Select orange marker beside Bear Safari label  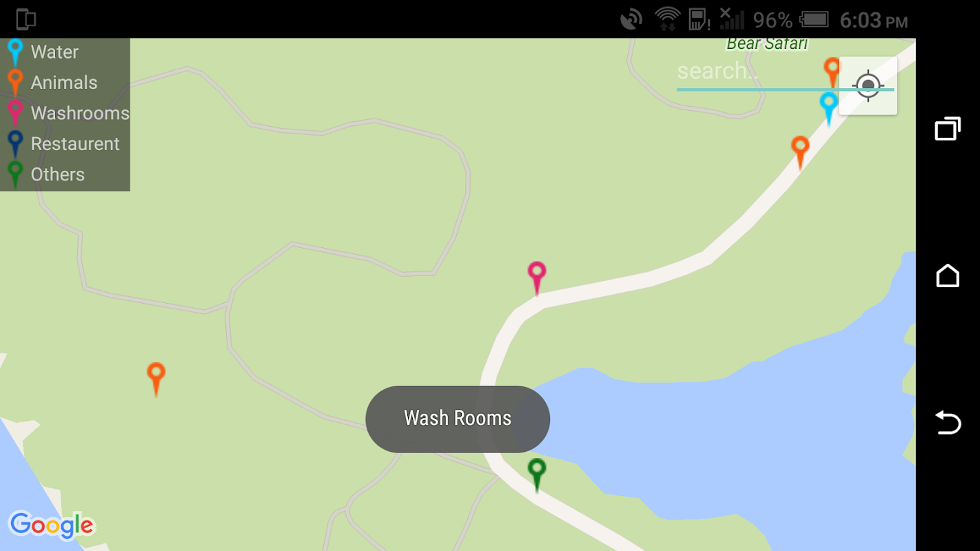833,73
